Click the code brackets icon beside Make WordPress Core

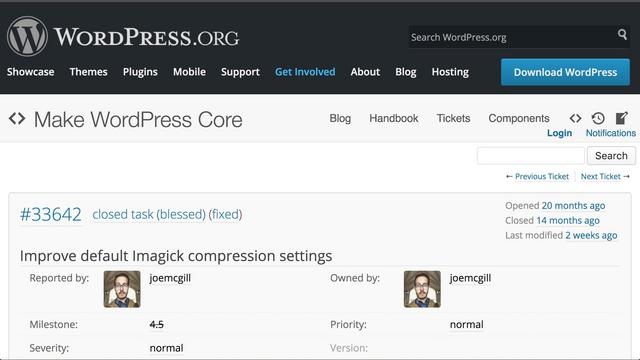coord(17,119)
